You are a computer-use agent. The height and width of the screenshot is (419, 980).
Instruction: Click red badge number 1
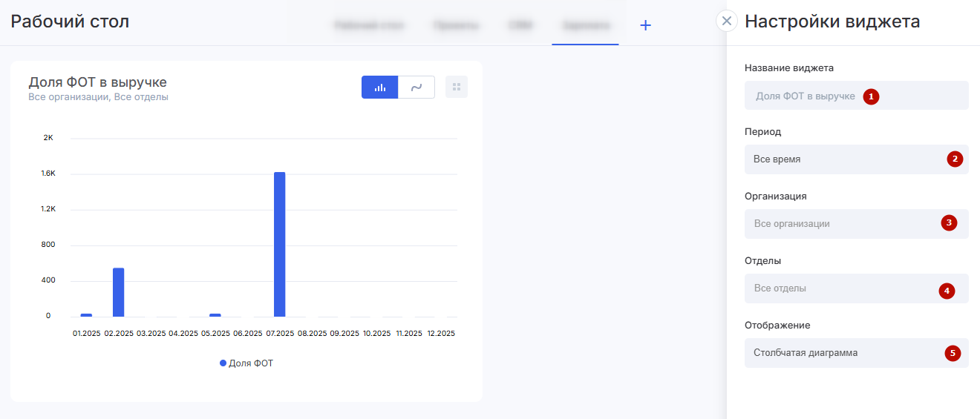pos(871,96)
